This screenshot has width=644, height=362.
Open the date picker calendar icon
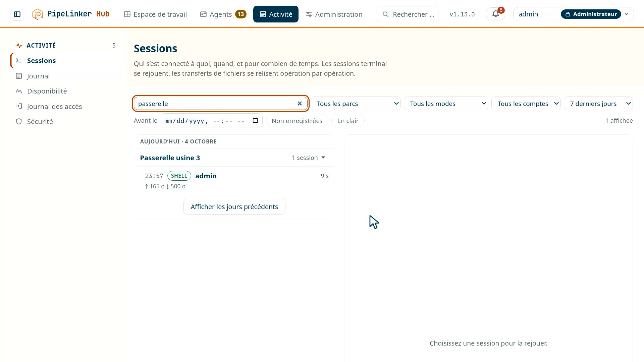click(255, 121)
